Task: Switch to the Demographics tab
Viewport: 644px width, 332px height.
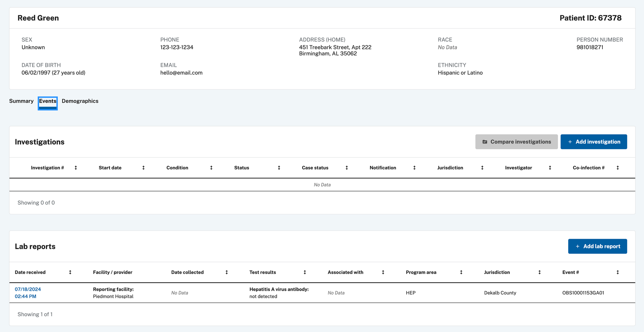Action: 80,101
